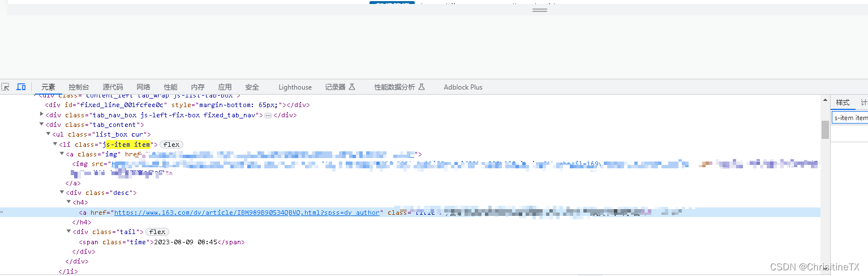The image size is (868, 276).
Task: Open the 元素 tab
Action: click(49, 87)
